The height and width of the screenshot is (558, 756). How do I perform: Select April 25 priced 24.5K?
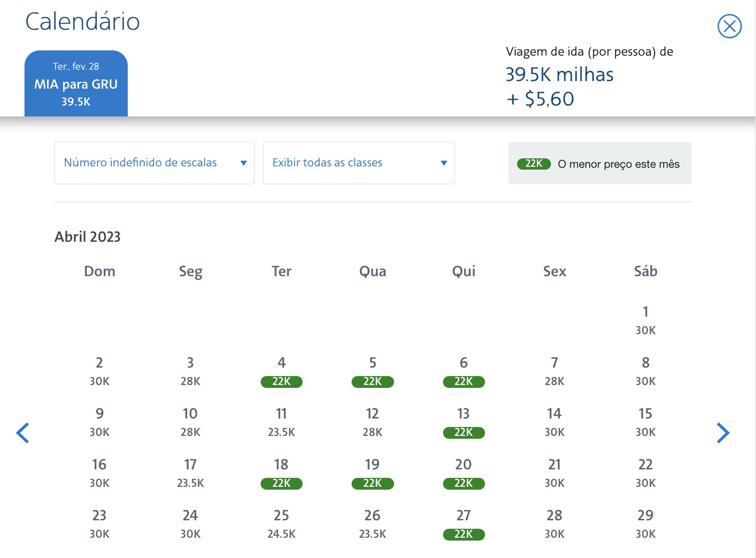tap(281, 524)
